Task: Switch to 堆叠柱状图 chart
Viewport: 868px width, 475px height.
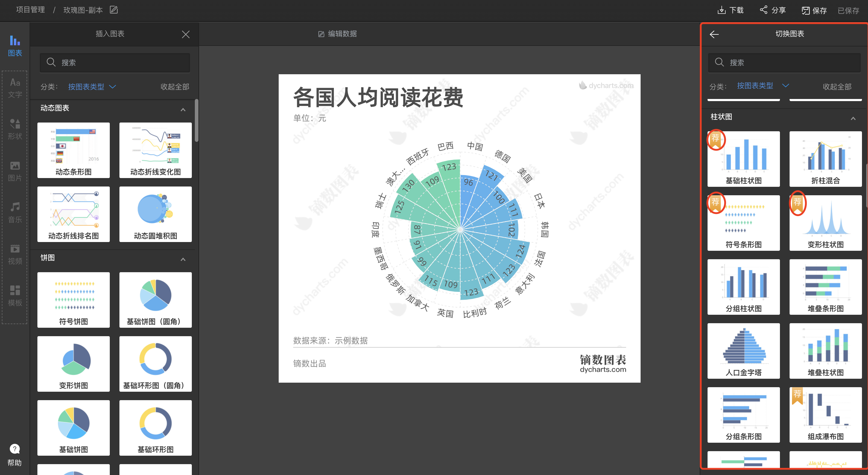Action: tap(825, 351)
